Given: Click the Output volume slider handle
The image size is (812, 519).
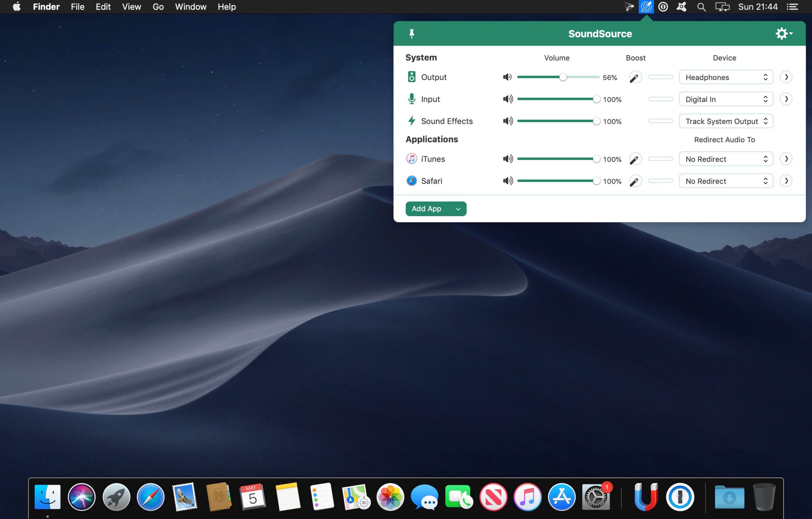Looking at the screenshot, I should pos(563,77).
